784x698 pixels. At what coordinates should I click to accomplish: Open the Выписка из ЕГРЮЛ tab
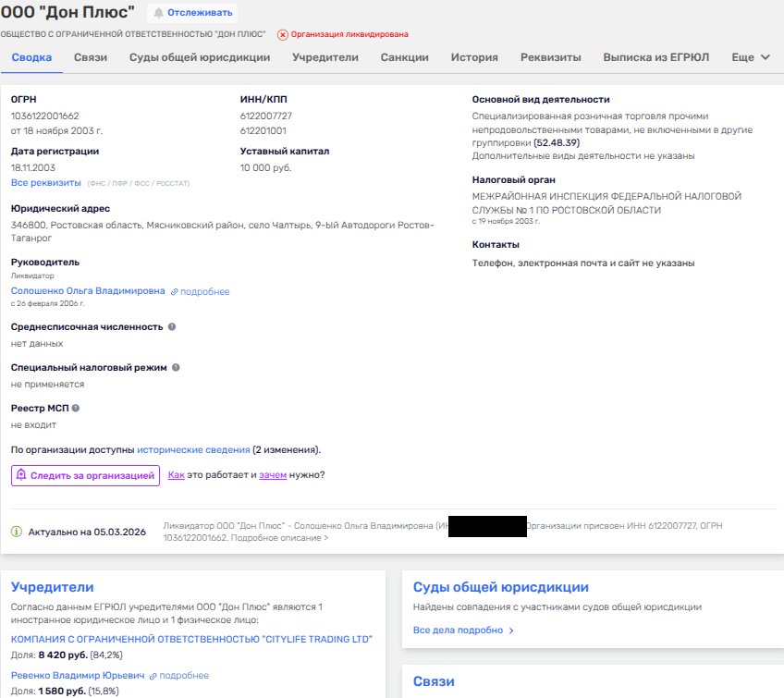tap(655, 57)
